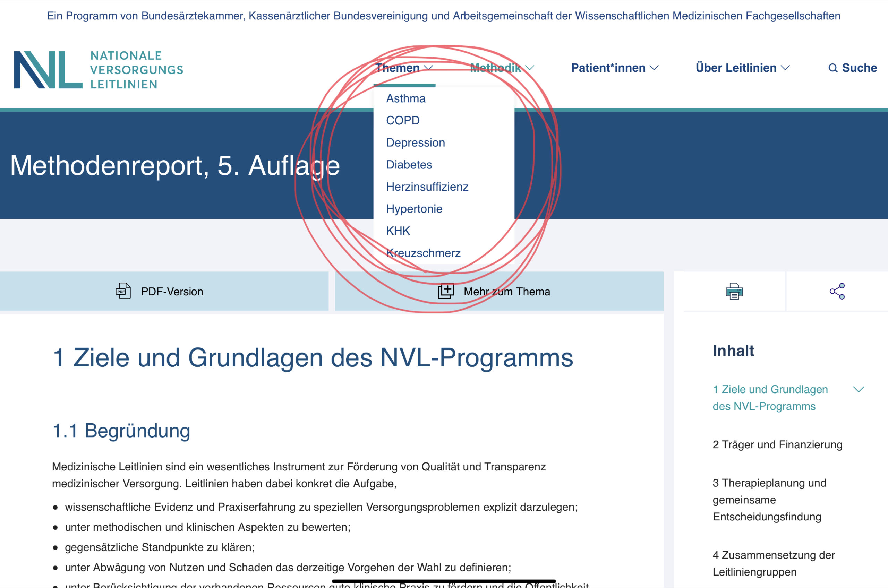Click bullet text 'gegensätzliche Standpunkte zu klären'
The width and height of the screenshot is (888, 588).
(x=160, y=547)
